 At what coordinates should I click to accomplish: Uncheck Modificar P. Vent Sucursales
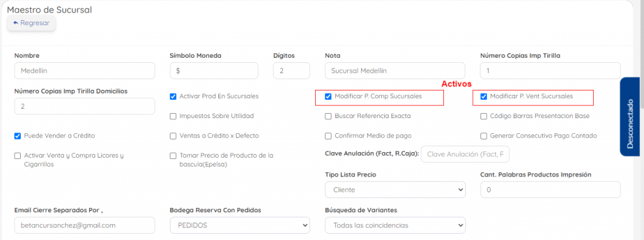[x=484, y=97]
